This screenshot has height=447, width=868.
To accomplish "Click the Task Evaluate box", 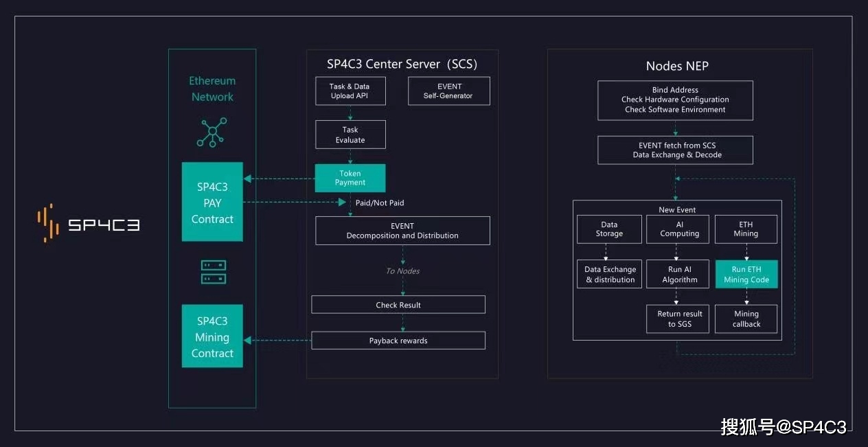I will coord(350,135).
